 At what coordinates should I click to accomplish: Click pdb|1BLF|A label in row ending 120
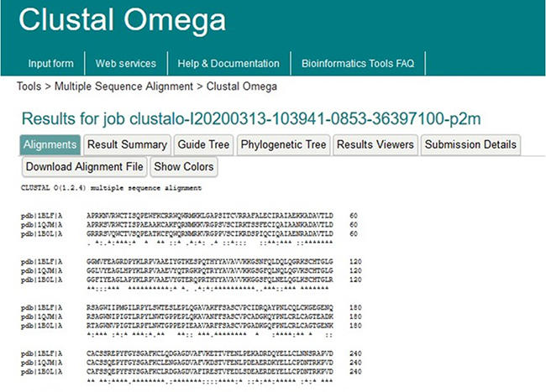click(x=41, y=262)
